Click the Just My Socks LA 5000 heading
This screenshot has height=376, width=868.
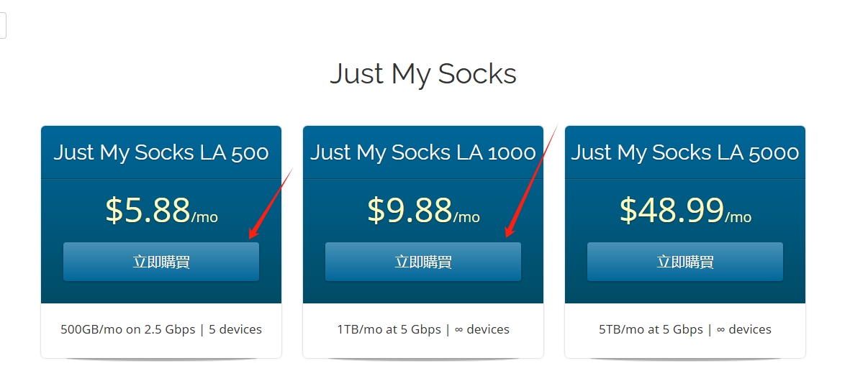(685, 152)
